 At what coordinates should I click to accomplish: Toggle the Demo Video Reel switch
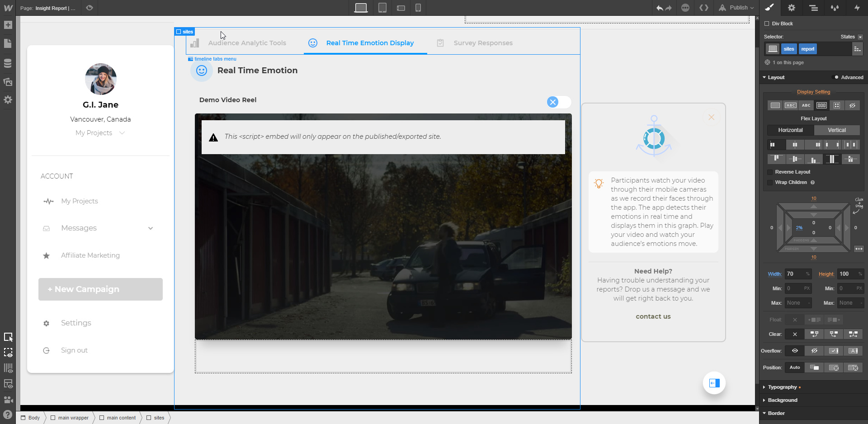pyautogui.click(x=559, y=102)
